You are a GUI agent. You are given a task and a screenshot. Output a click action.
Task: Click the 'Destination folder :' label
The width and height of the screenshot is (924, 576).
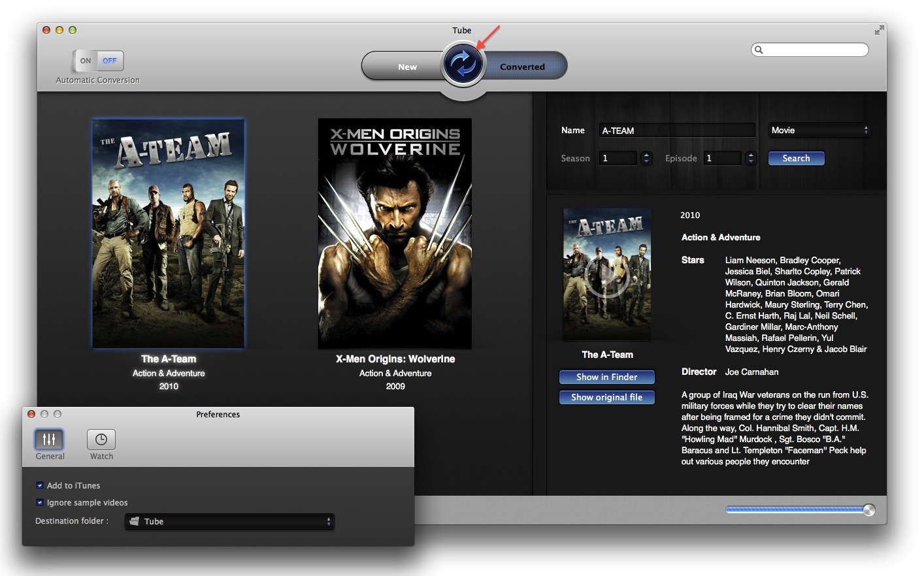72,521
